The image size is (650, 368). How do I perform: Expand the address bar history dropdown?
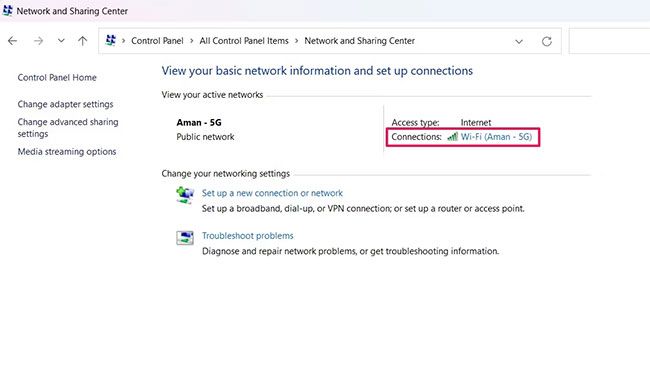[x=519, y=41]
